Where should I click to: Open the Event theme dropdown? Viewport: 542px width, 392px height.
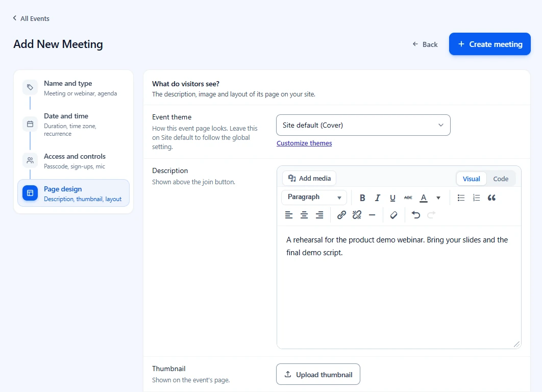(363, 125)
